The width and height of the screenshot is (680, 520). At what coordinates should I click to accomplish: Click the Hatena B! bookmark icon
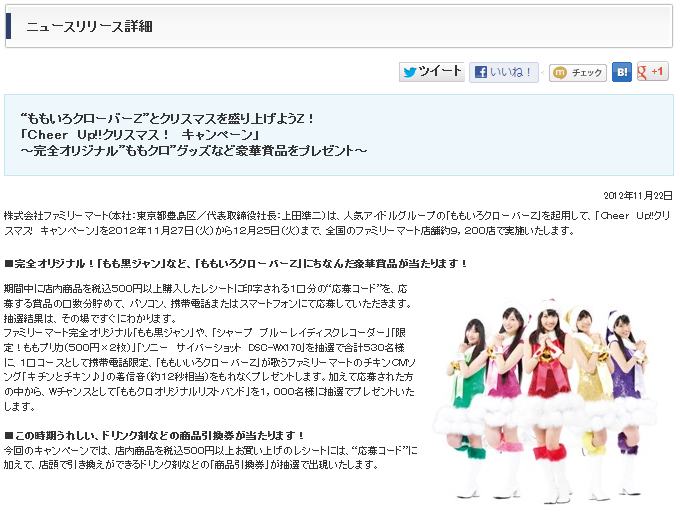coord(622,72)
